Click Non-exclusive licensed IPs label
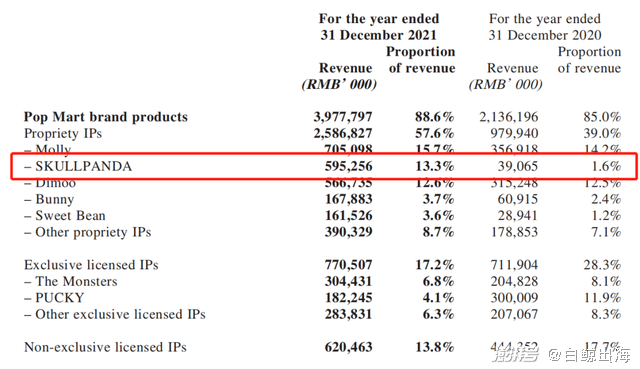The image size is (640, 369). pos(105,347)
